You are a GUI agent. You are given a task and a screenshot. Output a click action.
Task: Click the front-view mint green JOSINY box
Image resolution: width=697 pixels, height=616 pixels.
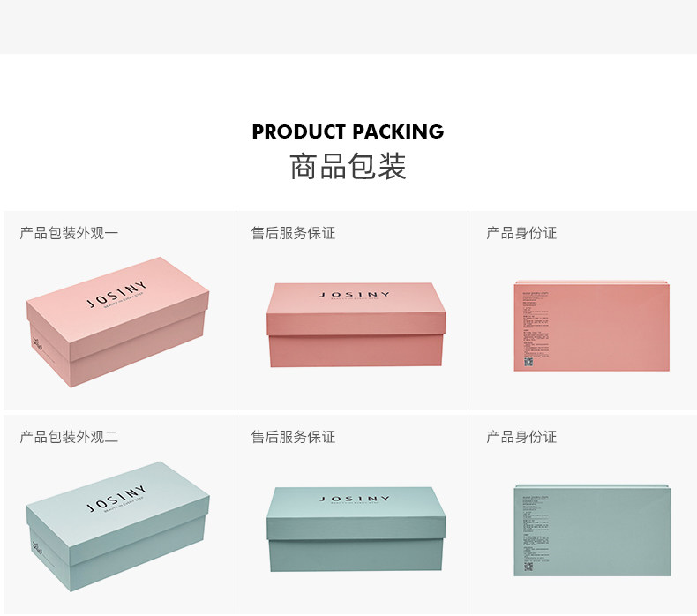356,529
